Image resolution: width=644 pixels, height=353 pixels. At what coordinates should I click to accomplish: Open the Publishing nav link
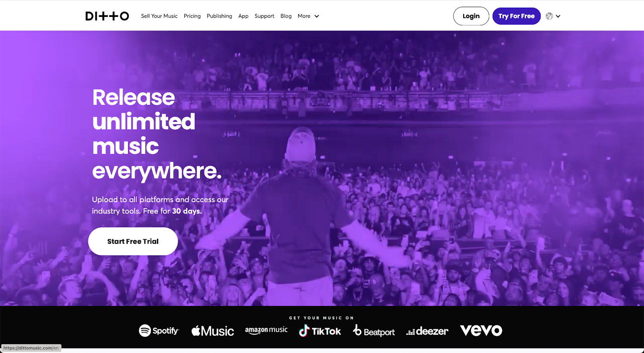(x=219, y=16)
